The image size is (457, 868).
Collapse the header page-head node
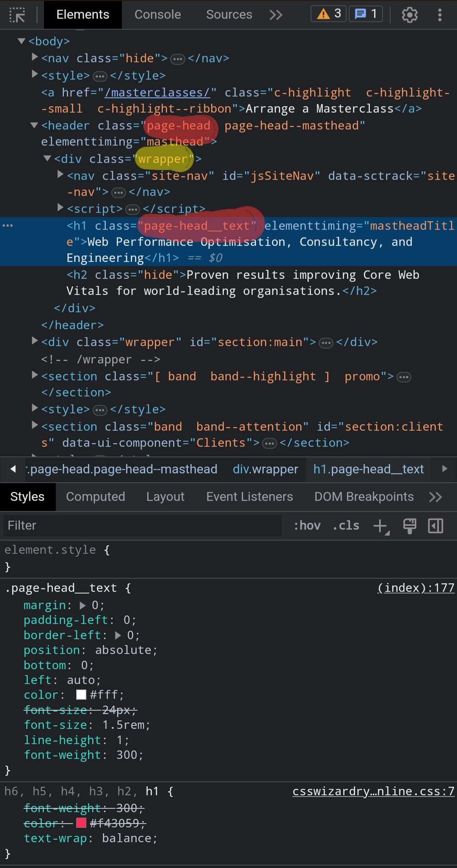pos(34,125)
